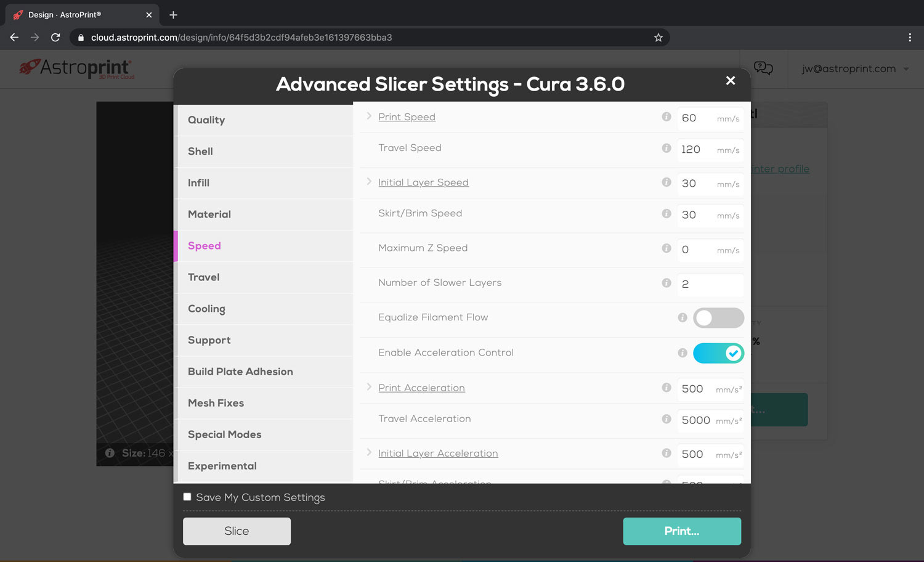The width and height of the screenshot is (924, 562).
Task: Click the Size info icon on model preview
Action: (110, 453)
